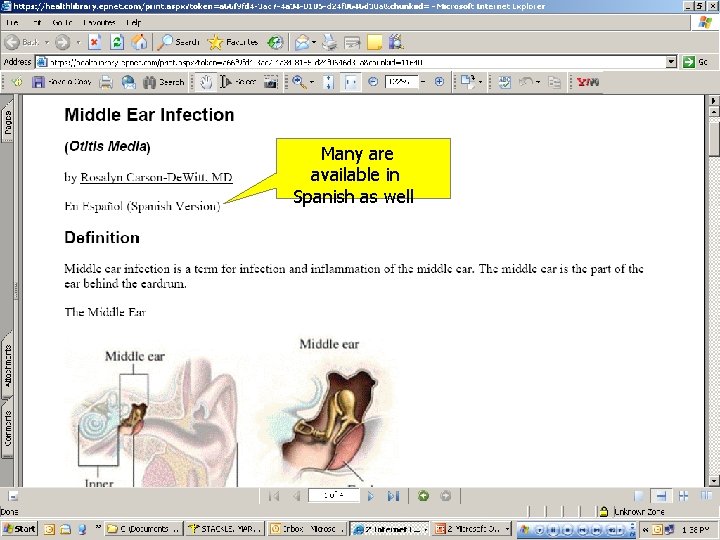
Task: Open Favorites star button
Action: (x=233, y=42)
